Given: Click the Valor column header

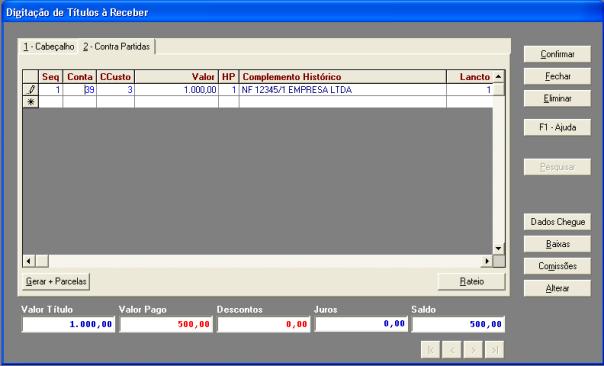Looking at the screenshot, I should [x=176, y=77].
